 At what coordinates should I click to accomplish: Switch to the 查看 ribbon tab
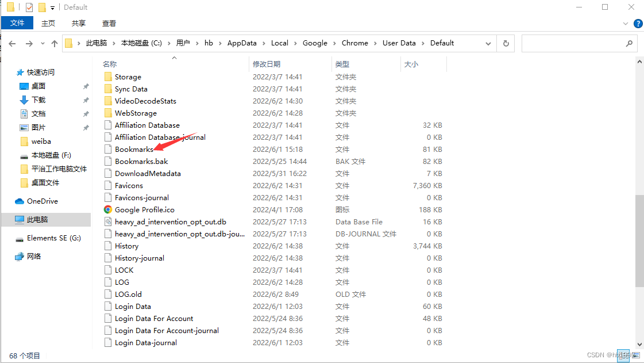pos(109,24)
